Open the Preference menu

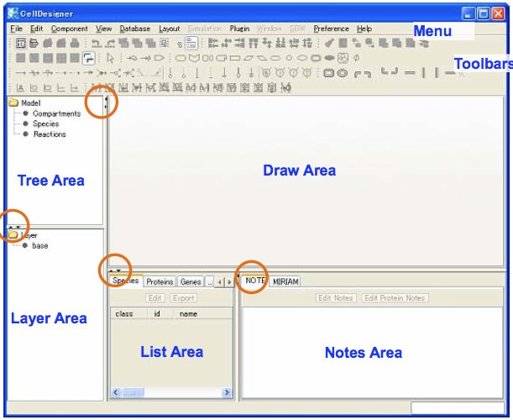pos(331,29)
